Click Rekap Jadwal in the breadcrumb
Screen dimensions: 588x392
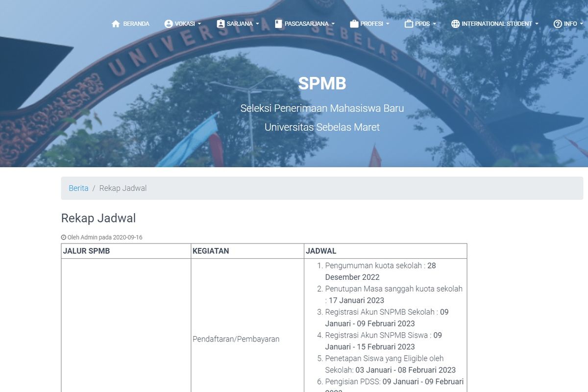point(123,188)
